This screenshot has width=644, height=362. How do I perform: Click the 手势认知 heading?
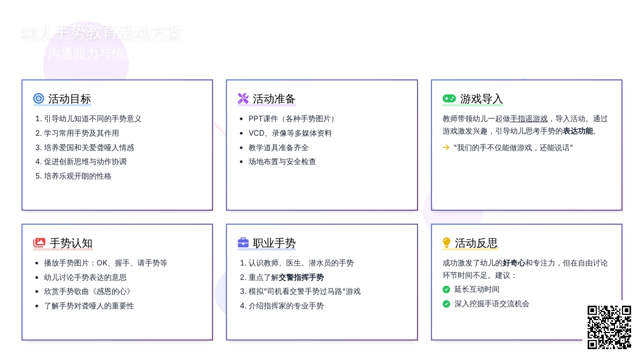pos(71,243)
